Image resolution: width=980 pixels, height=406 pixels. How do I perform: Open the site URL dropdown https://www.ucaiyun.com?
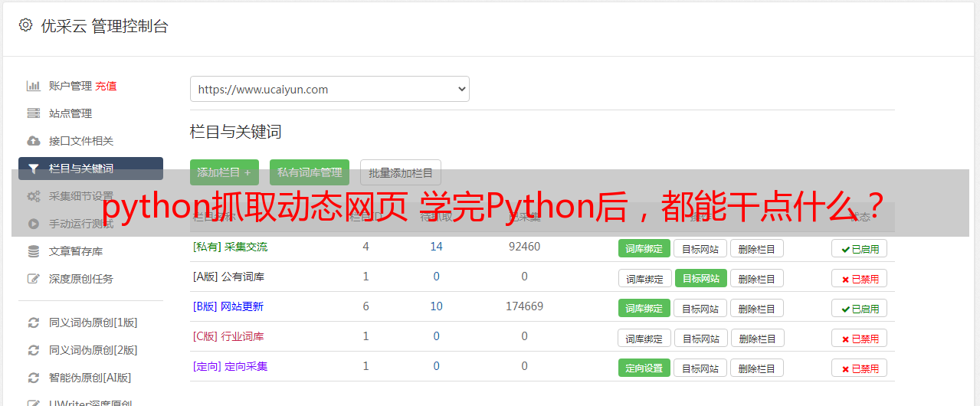329,89
